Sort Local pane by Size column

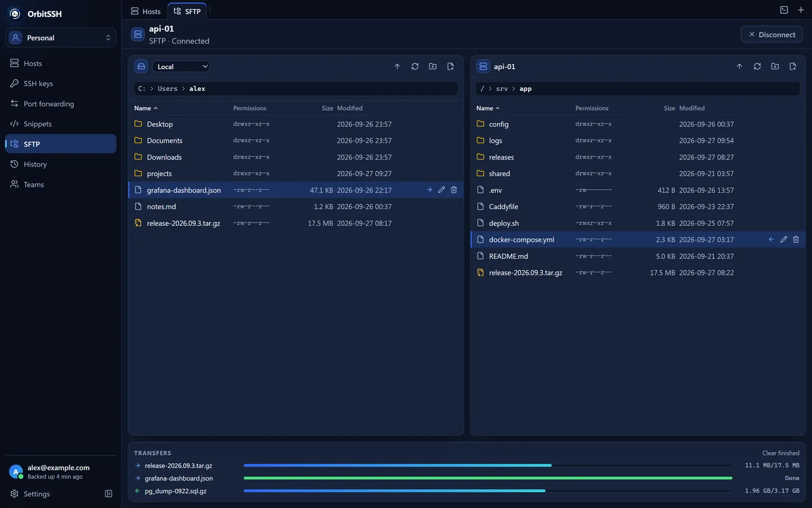328,108
